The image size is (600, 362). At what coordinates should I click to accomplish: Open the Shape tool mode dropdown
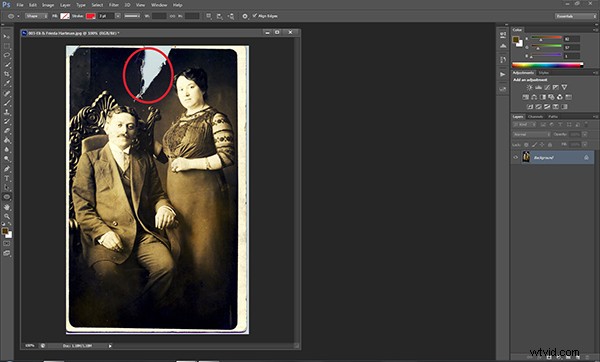pos(36,16)
